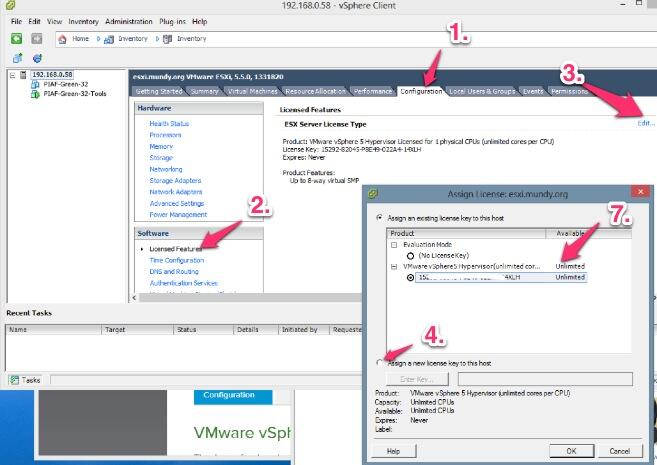Click vSphere Client logo in title bar
The image size is (657, 465).
(x=10, y=5)
